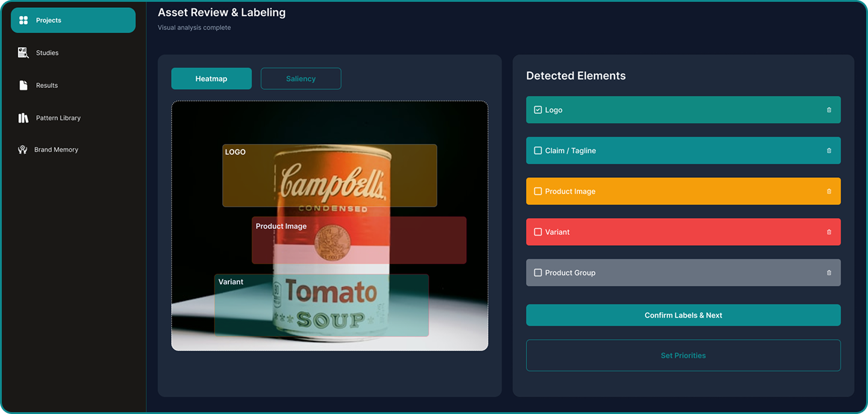Viewport: 868px width, 414px height.
Task: Remove the Variant detected element
Action: pos(829,231)
